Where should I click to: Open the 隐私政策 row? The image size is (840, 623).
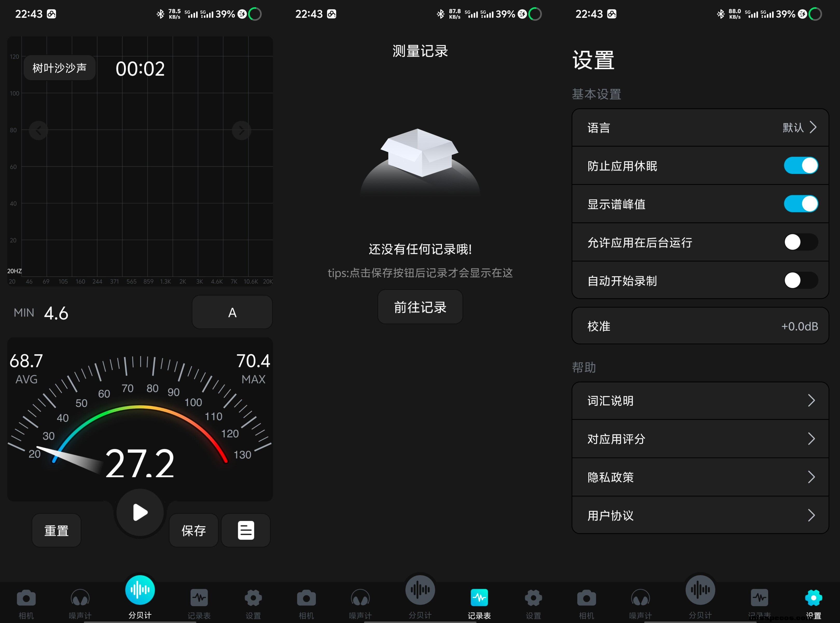click(x=700, y=477)
